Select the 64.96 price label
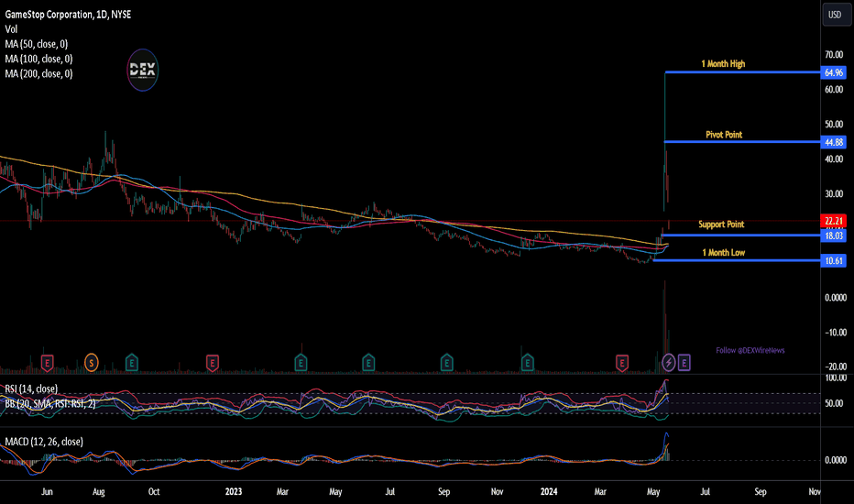 [833, 72]
